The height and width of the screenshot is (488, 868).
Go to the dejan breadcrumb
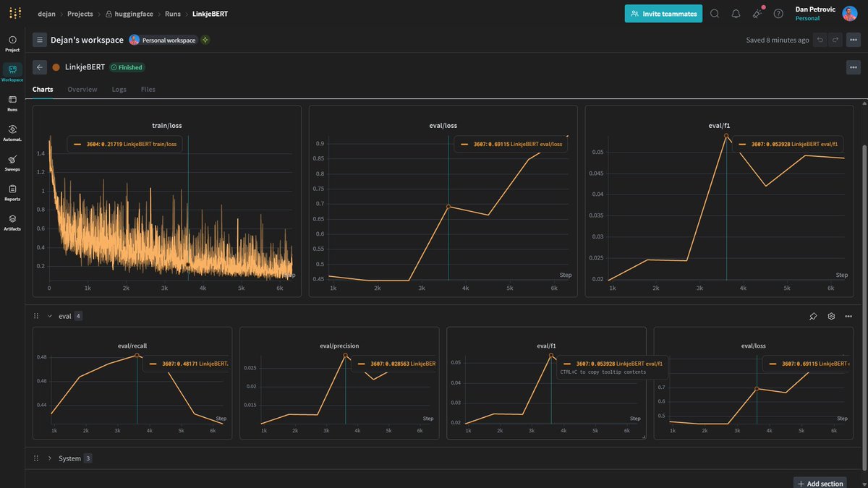click(47, 14)
